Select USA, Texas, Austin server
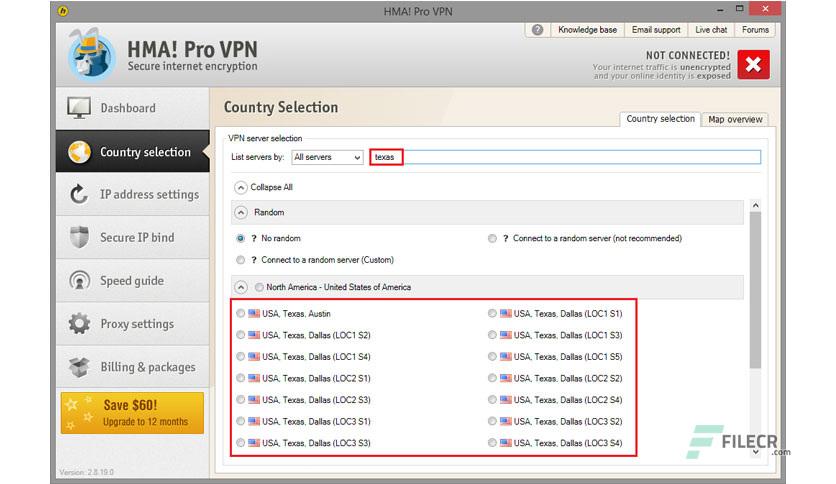This screenshot has width=836, height=484. click(x=240, y=313)
